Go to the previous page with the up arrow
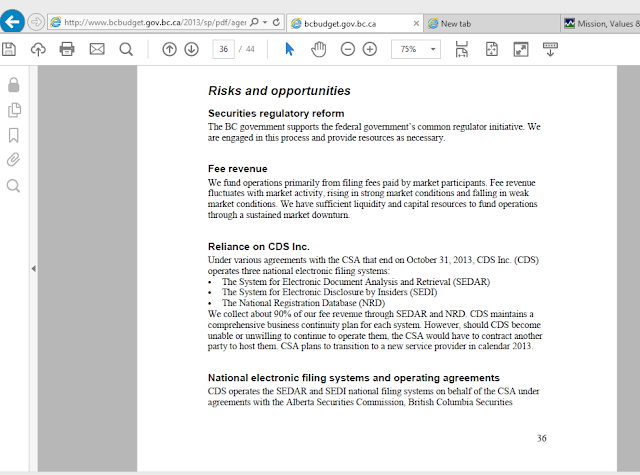Screen dimensions: 640x475 coord(169,49)
